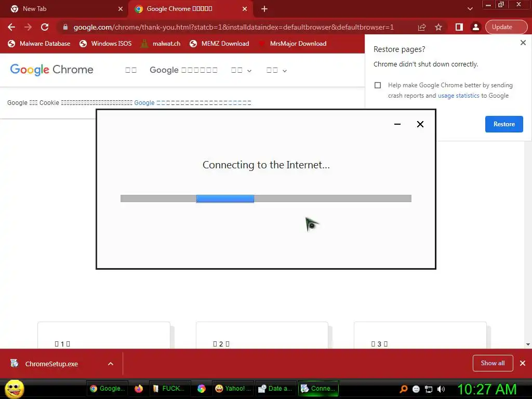Open the network tray icon

429,389
